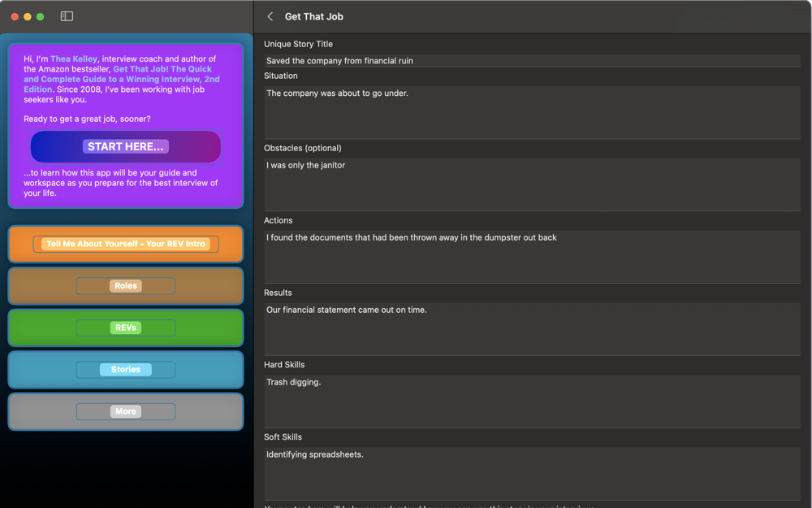Open the Get That Job! book link

122,79
